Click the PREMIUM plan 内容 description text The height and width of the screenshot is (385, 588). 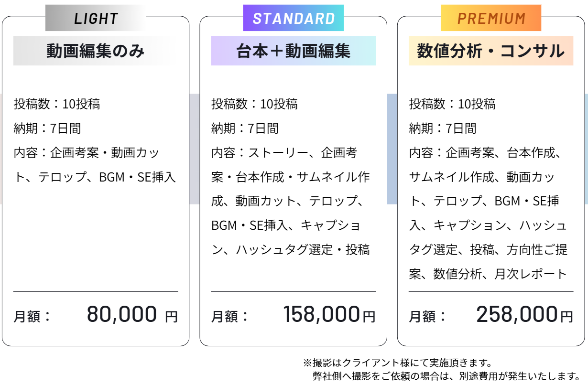488,213
